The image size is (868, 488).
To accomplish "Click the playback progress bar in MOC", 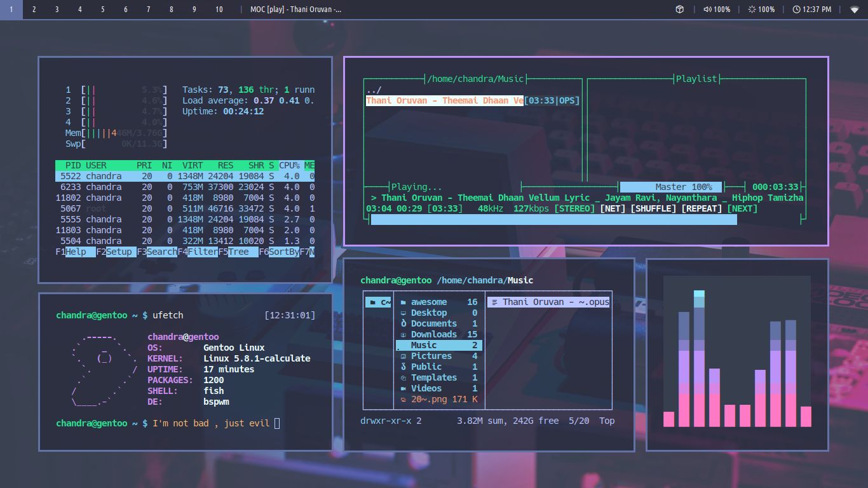I will tap(553, 219).
